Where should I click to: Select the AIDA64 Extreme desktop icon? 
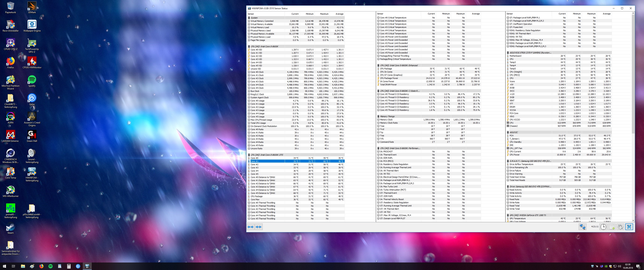coord(10,136)
